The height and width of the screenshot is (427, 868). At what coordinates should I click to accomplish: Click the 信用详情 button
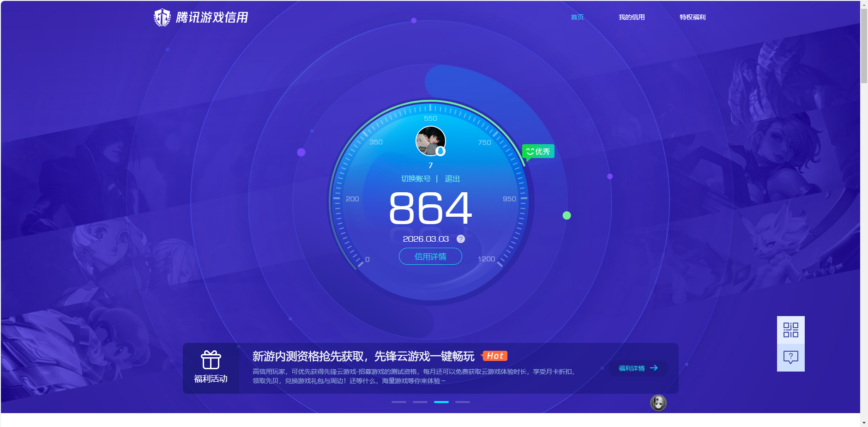tap(430, 256)
